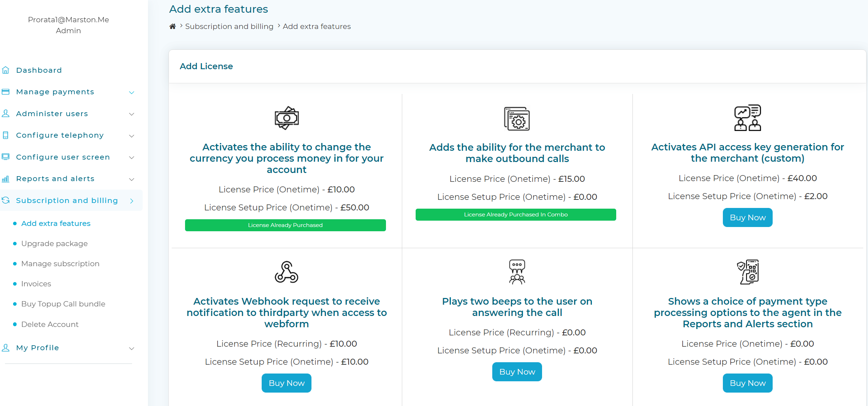Click the currency money icon
The width and height of the screenshot is (868, 406).
[x=287, y=118]
